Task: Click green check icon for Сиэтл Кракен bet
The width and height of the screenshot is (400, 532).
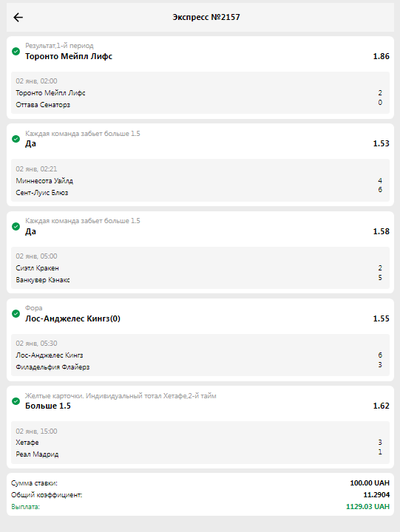Action: pyautogui.click(x=16, y=227)
